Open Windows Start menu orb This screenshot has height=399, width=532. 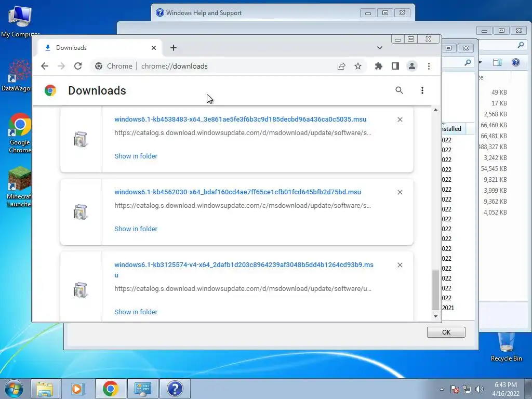[x=14, y=389]
